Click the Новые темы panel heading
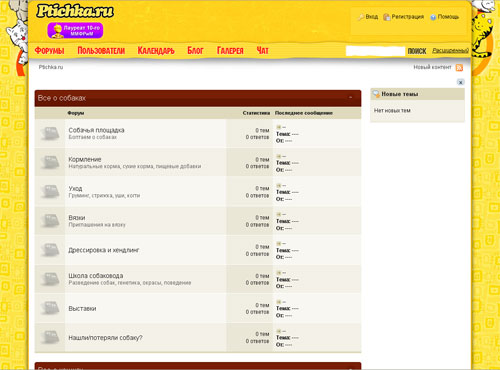This screenshot has height=370, width=500. [x=400, y=94]
